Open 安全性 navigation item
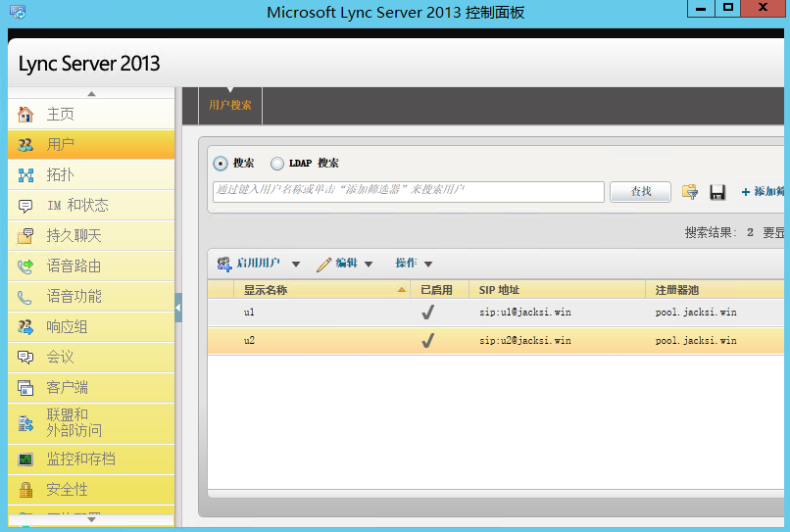 (x=91, y=490)
